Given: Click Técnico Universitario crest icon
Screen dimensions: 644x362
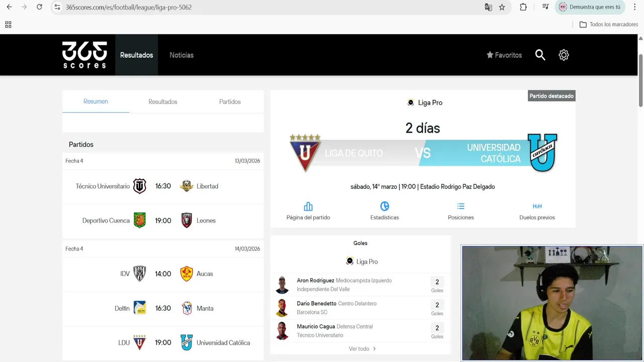Looking at the screenshot, I should [139, 186].
